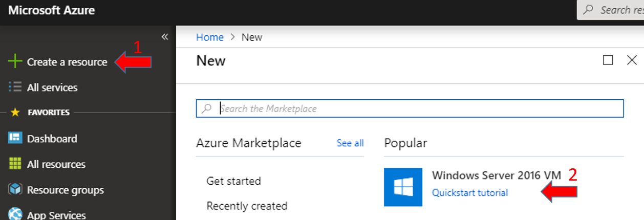This screenshot has width=644, height=220.
Task: Click the Resource groups cube icon
Action: (x=15, y=190)
